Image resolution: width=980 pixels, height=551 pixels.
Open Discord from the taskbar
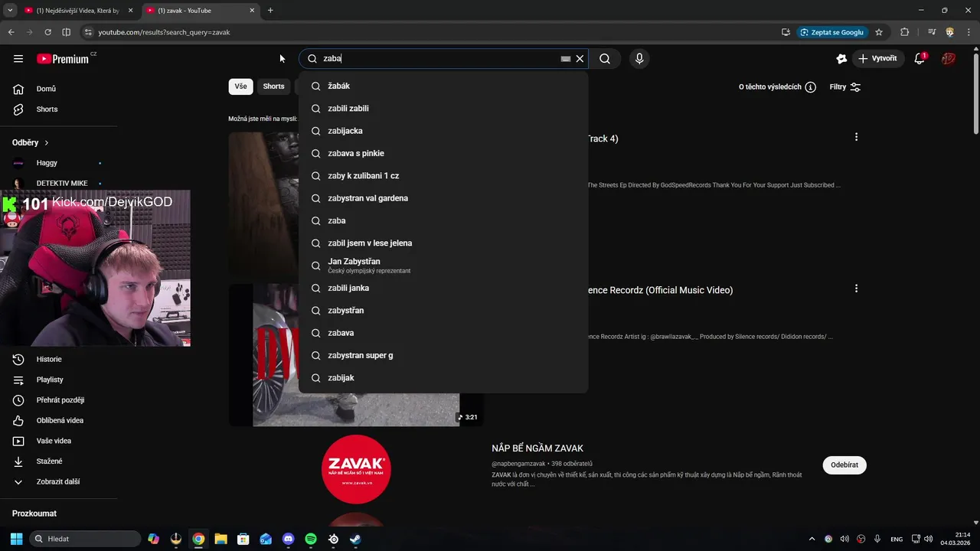click(288, 539)
